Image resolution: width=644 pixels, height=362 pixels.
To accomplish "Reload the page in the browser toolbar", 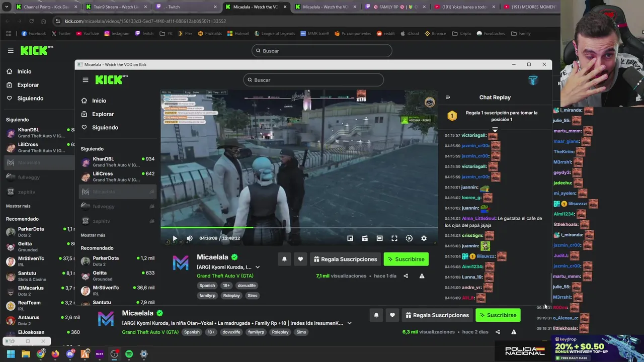I will tap(31, 21).
